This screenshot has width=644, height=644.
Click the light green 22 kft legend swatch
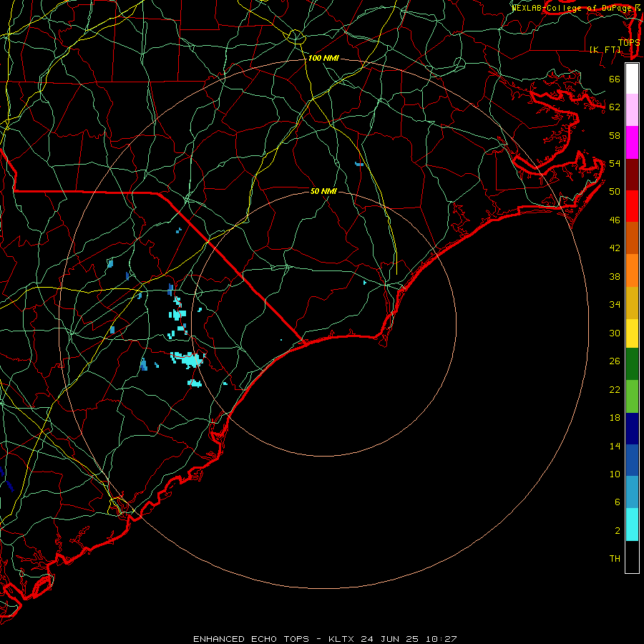click(632, 396)
